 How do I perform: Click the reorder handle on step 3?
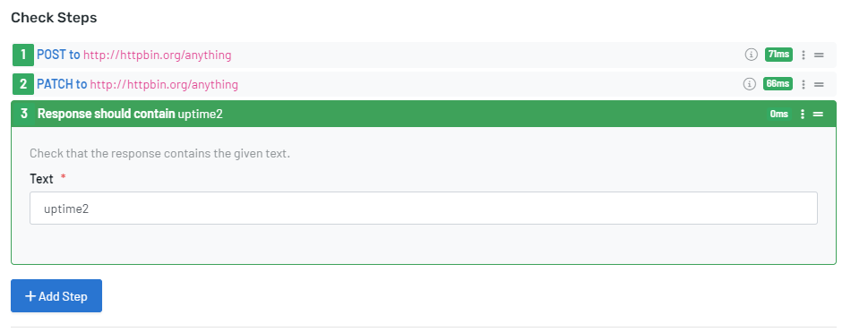(x=818, y=114)
